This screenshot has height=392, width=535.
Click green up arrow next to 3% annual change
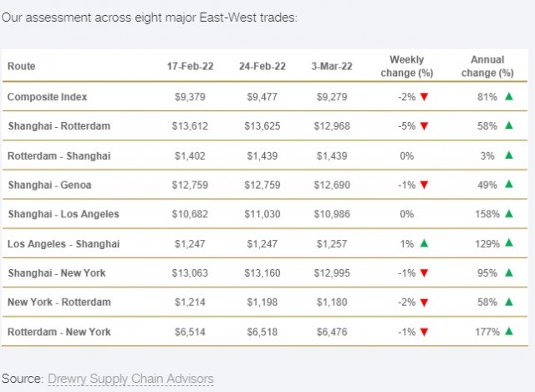click(x=509, y=155)
